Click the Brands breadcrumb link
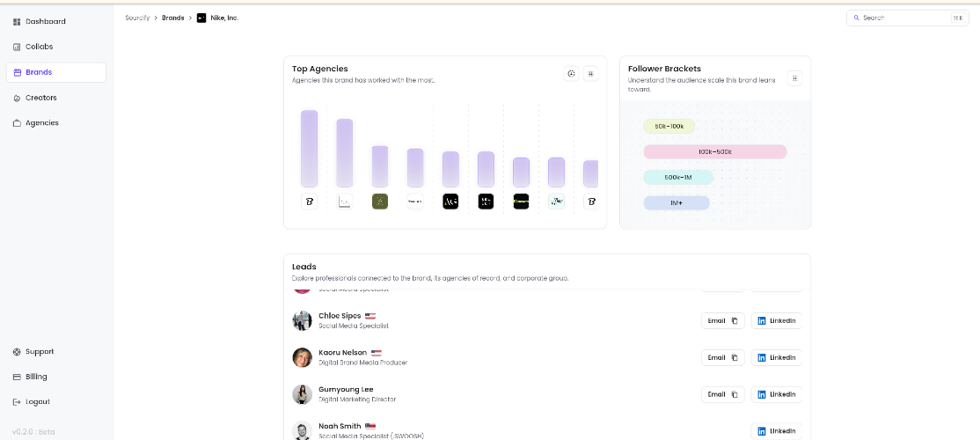This screenshot has height=440, width=980. (x=173, y=18)
